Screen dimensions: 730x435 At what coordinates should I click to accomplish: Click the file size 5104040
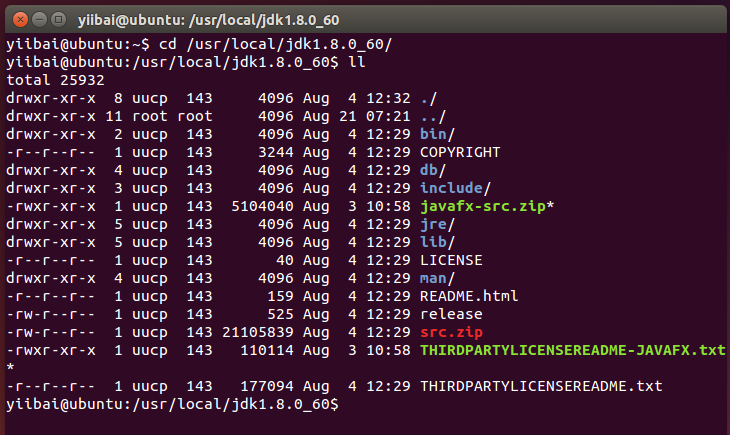(x=263, y=206)
